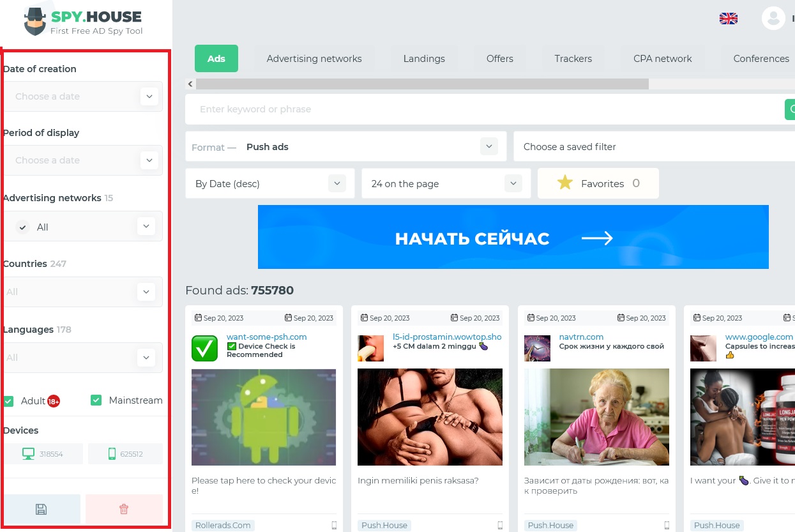This screenshot has height=532, width=795.
Task: Open the user profile avatar
Action: pos(773,18)
